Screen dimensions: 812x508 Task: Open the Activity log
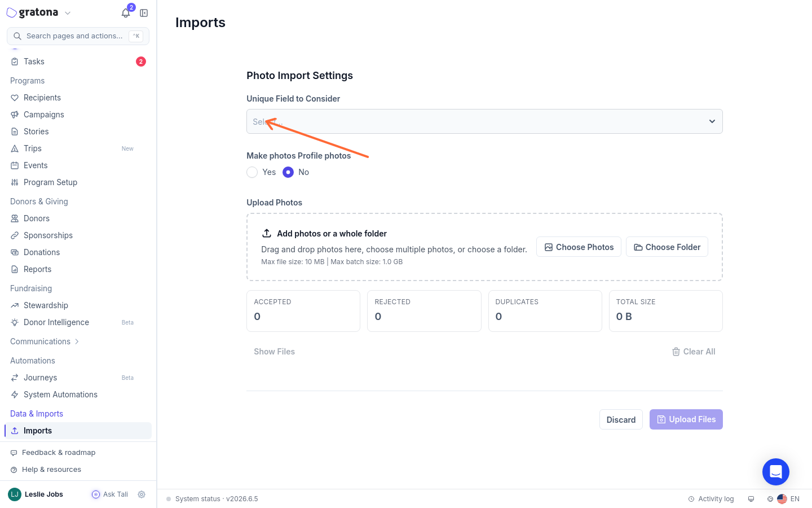(x=711, y=499)
